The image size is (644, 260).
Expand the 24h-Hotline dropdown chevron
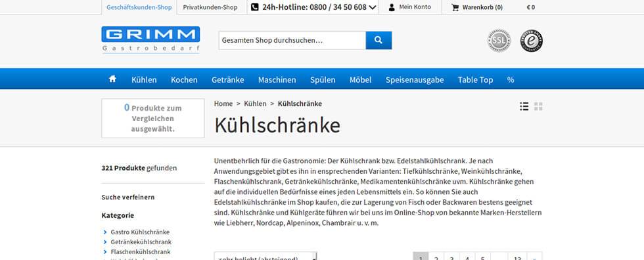point(373,7)
